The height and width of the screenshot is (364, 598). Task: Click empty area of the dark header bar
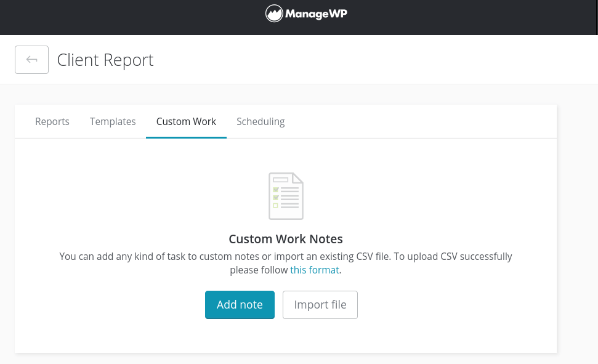(x=123, y=17)
